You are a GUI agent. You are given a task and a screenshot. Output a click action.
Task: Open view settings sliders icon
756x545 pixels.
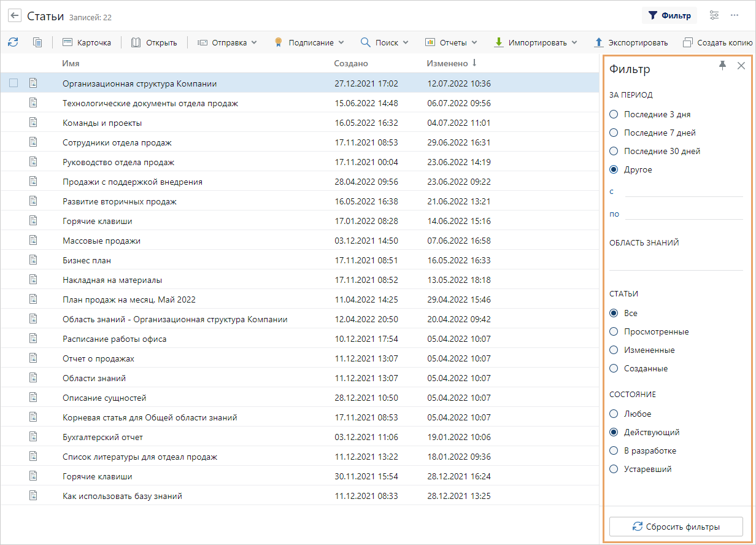714,15
